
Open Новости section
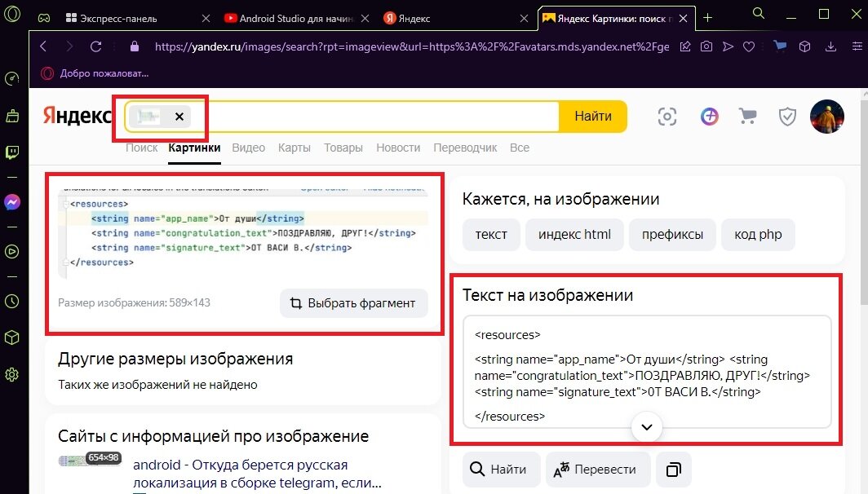[x=398, y=148]
